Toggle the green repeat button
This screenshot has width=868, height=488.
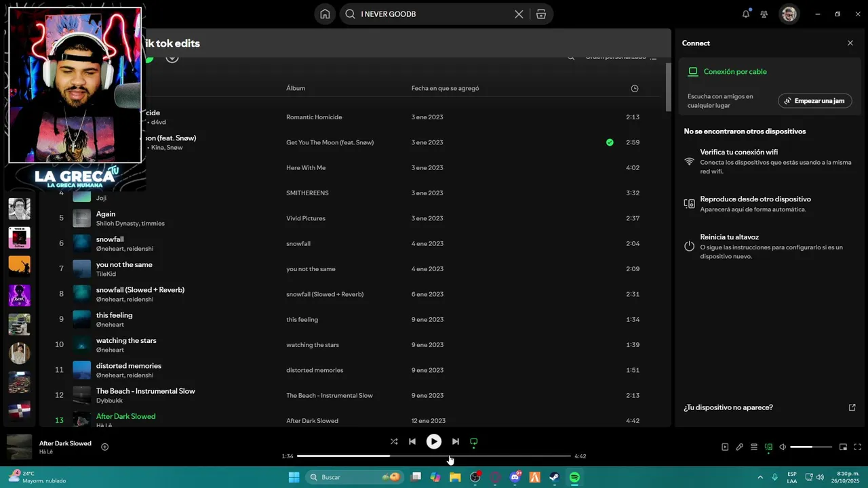(x=474, y=441)
